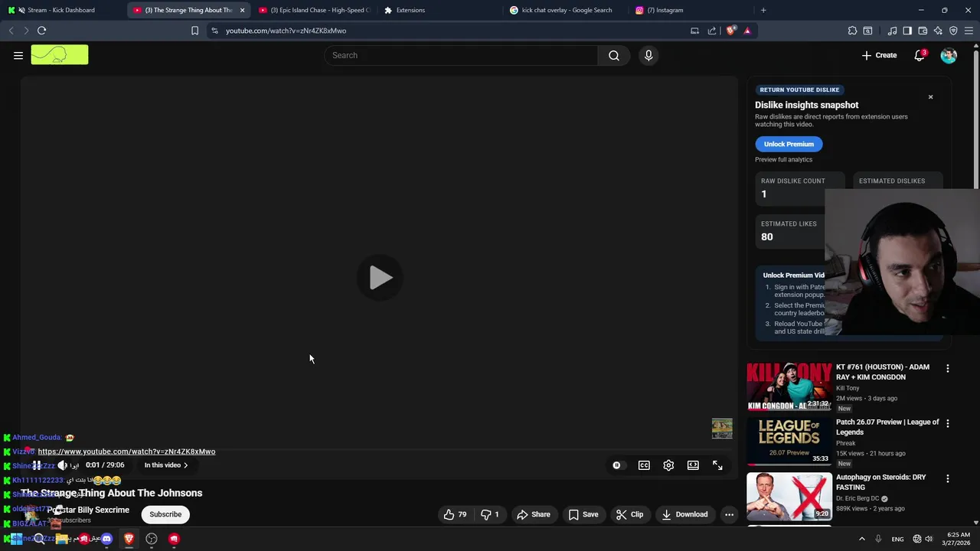Switch to Epic Island Chase tab
Screen dimensions: 980x551
tap(314, 10)
